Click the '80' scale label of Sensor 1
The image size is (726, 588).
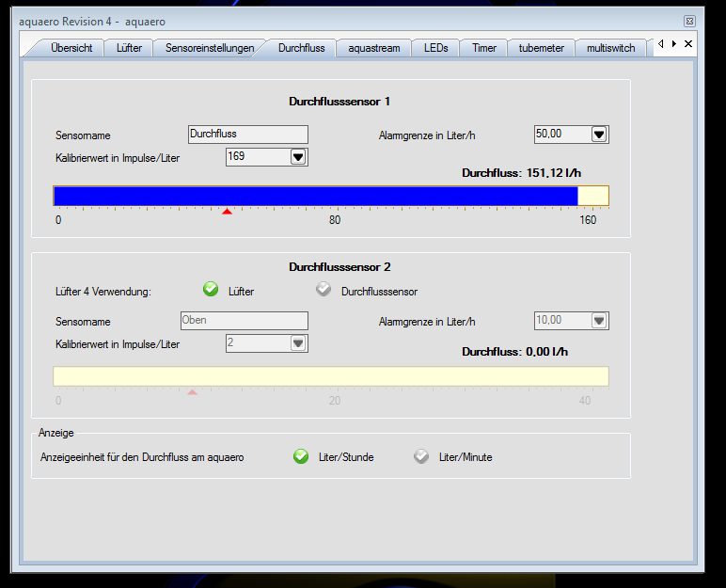pos(335,220)
